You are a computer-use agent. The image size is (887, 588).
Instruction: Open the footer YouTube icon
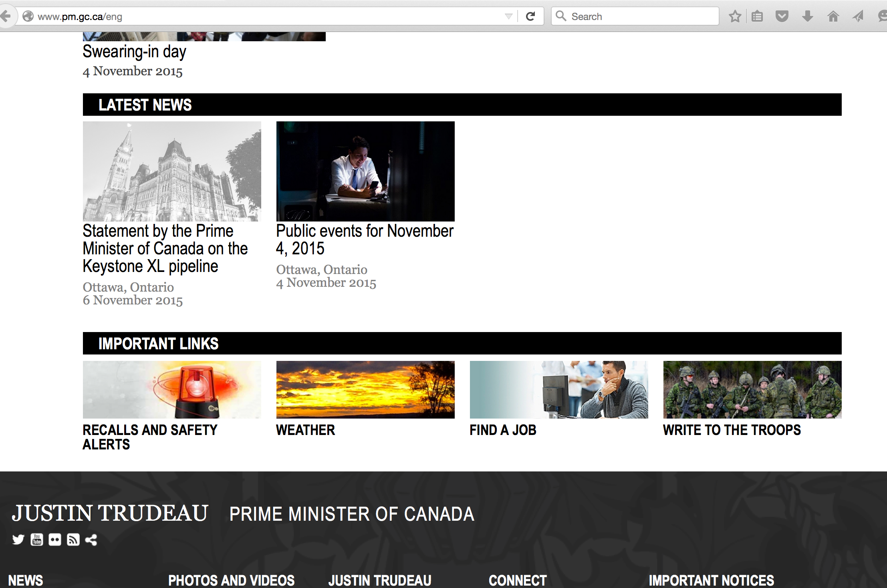(x=37, y=540)
